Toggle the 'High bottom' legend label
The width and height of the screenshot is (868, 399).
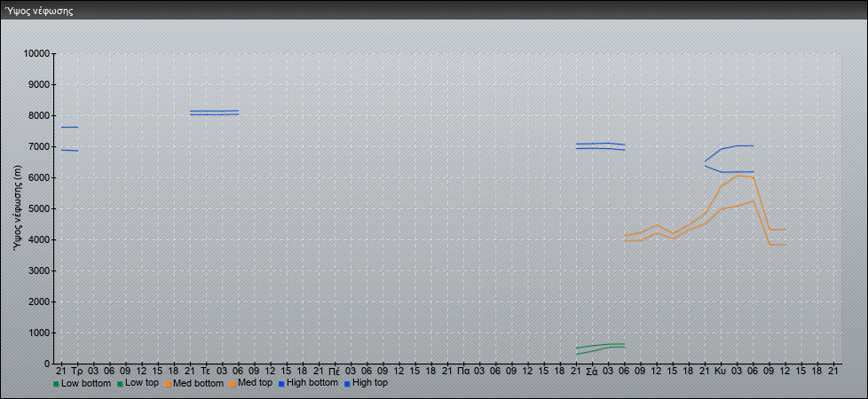[x=312, y=383]
